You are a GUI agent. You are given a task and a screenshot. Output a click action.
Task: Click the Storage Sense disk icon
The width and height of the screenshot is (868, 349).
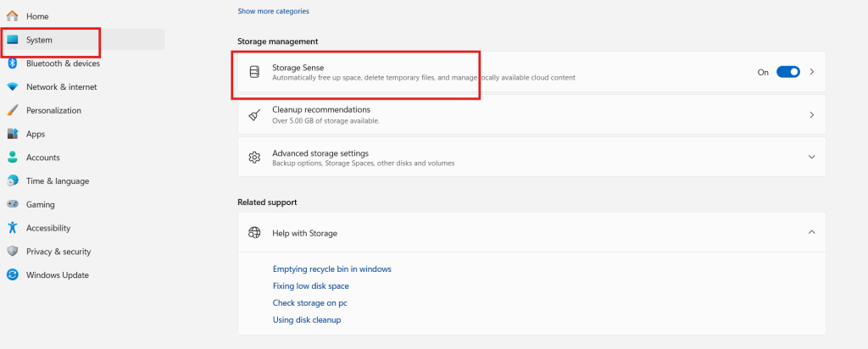click(x=254, y=72)
